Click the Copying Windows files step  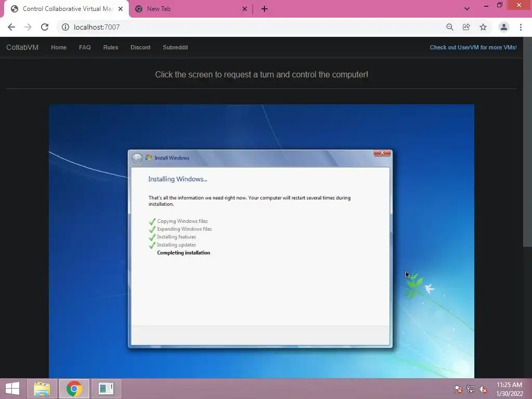click(x=182, y=221)
